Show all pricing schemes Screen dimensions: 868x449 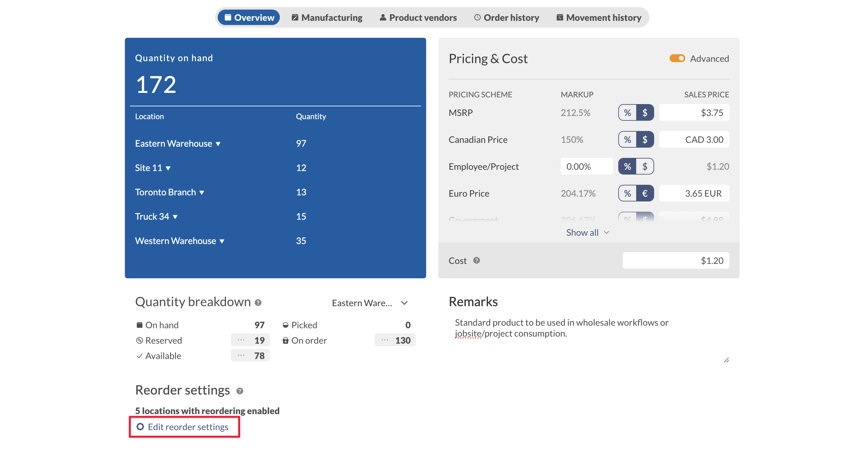586,232
